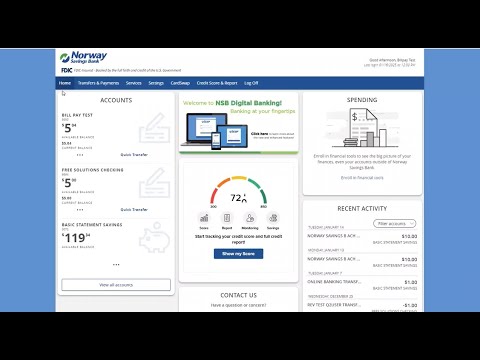Open the Monday January 13 $10.00 transaction
This screenshot has width=480, height=360.
[362, 262]
